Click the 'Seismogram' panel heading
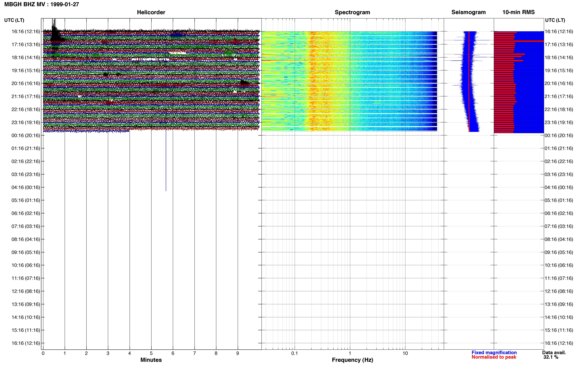The width and height of the screenshot is (588, 368). click(x=468, y=12)
